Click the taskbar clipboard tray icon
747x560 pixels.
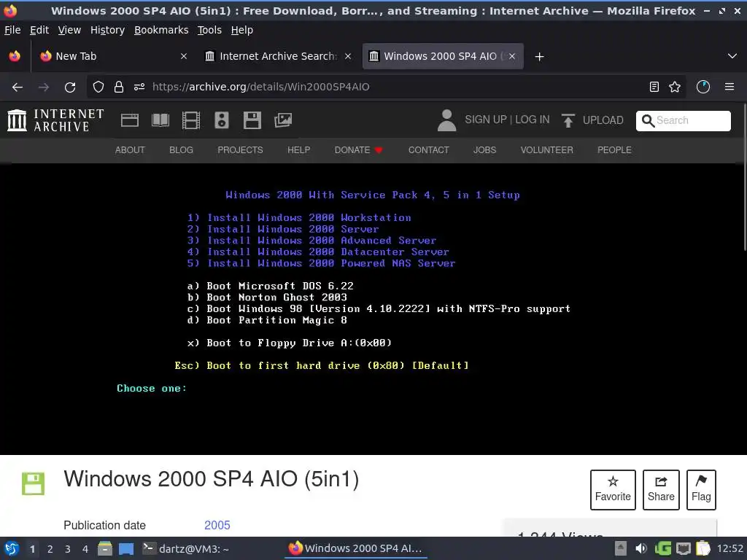pyautogui.click(x=703, y=548)
